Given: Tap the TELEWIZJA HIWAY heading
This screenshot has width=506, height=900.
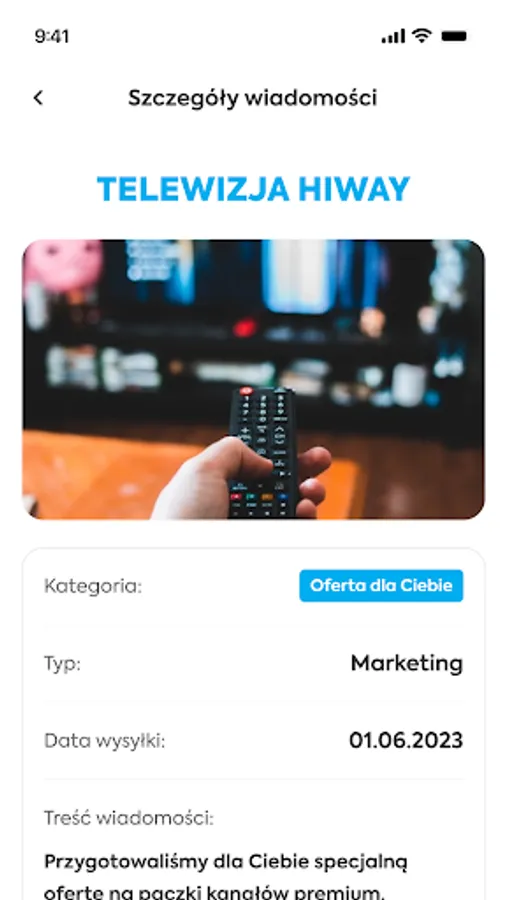Looking at the screenshot, I should (x=254, y=189).
